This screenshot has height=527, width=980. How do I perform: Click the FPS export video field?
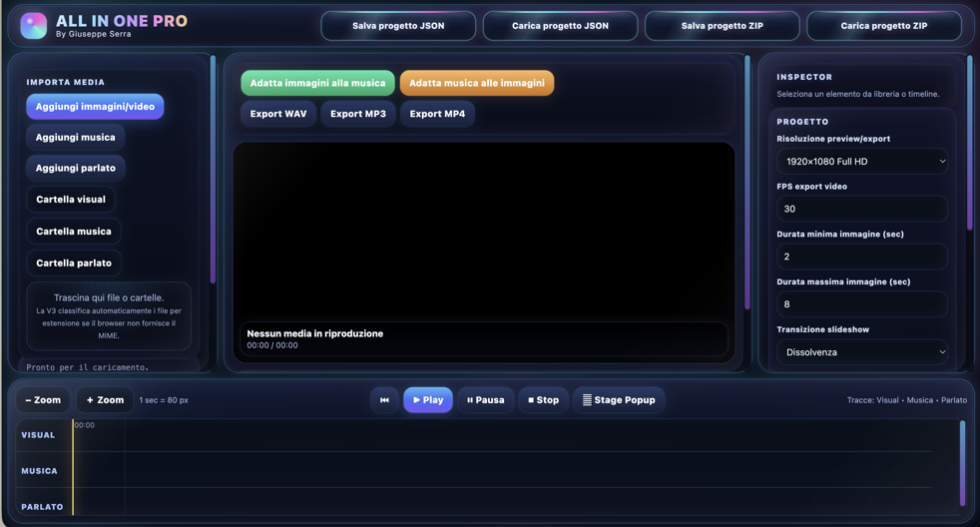tap(862, 209)
